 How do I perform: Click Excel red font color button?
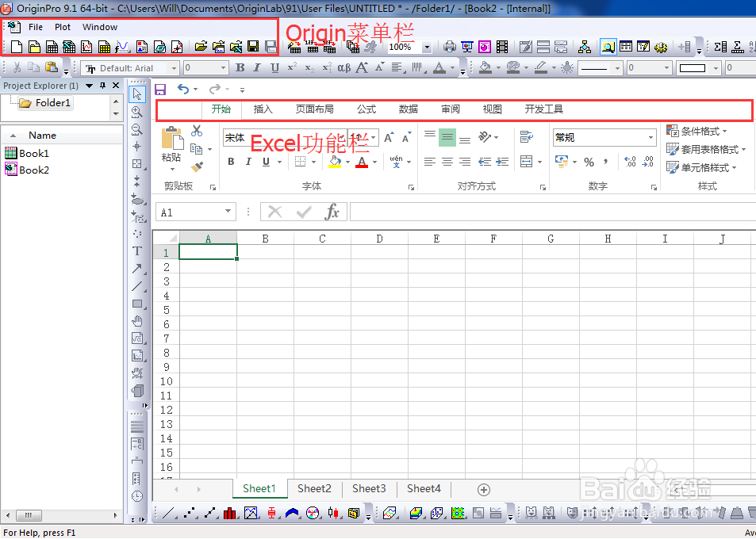tap(362, 162)
